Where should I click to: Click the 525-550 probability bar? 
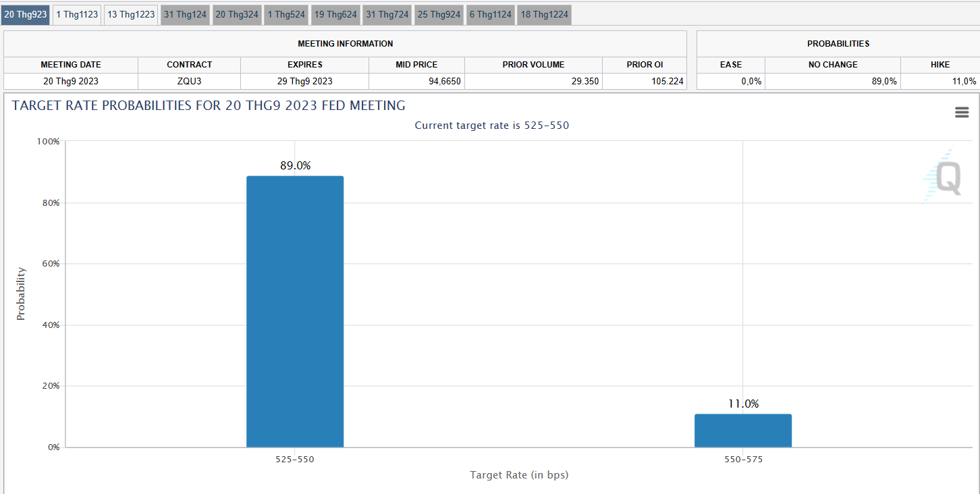coord(295,312)
